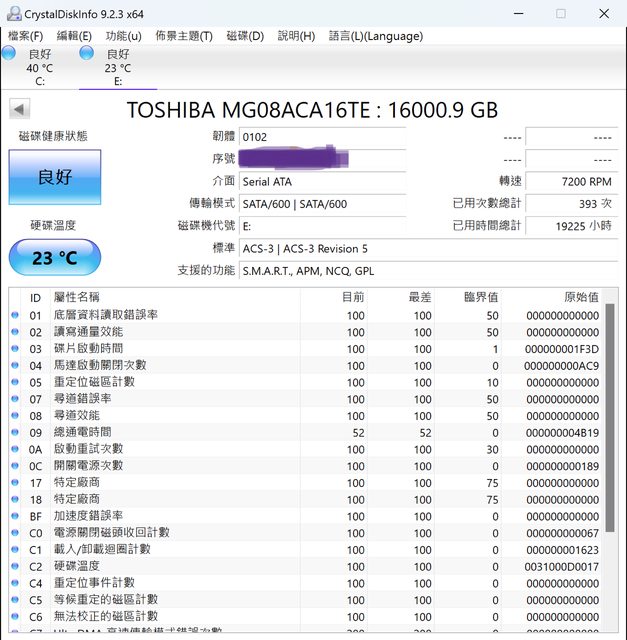Open the 說明(H) menu
627x640 pixels.
tap(296, 36)
